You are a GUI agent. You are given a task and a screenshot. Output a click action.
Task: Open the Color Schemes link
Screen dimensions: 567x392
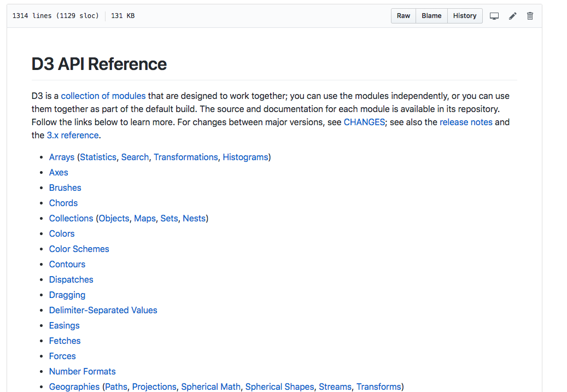coord(79,249)
